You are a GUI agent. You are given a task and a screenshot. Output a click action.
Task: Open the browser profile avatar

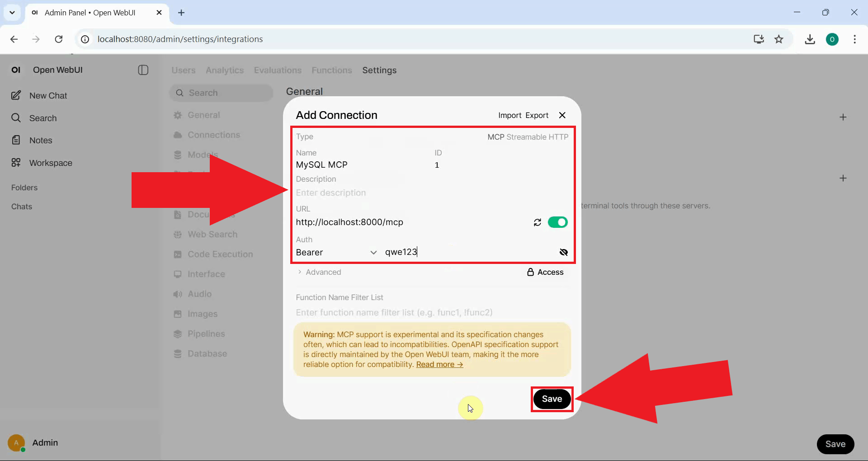[x=832, y=39]
